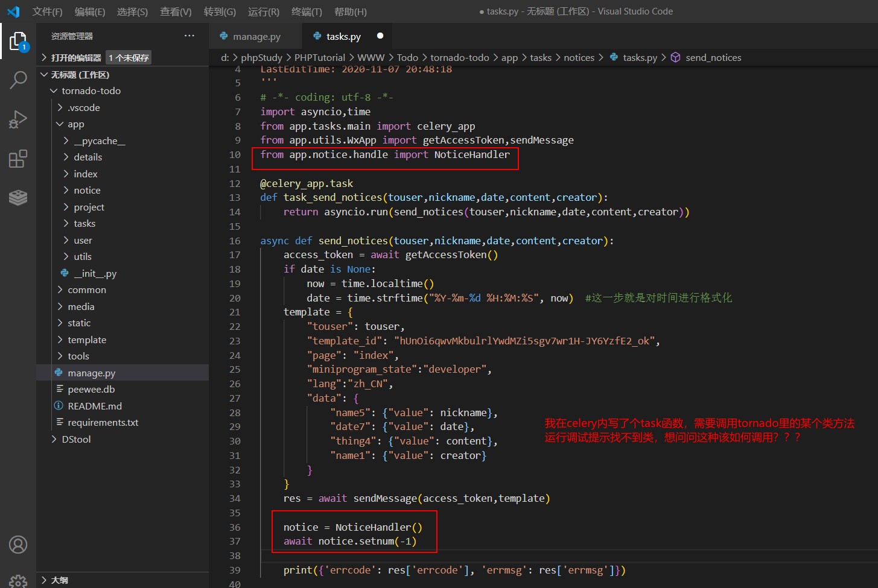Click the VS Code logo icon
Viewport: 878px width, 588px height.
click(13, 11)
